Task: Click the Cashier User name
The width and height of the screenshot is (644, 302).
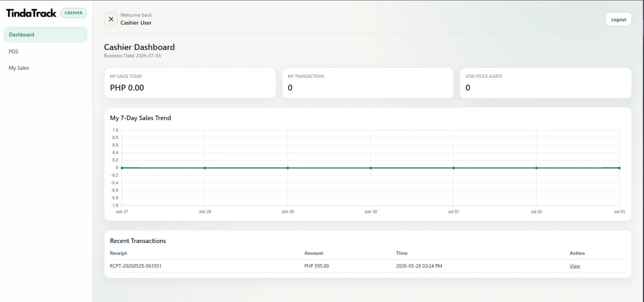Action: tap(136, 23)
